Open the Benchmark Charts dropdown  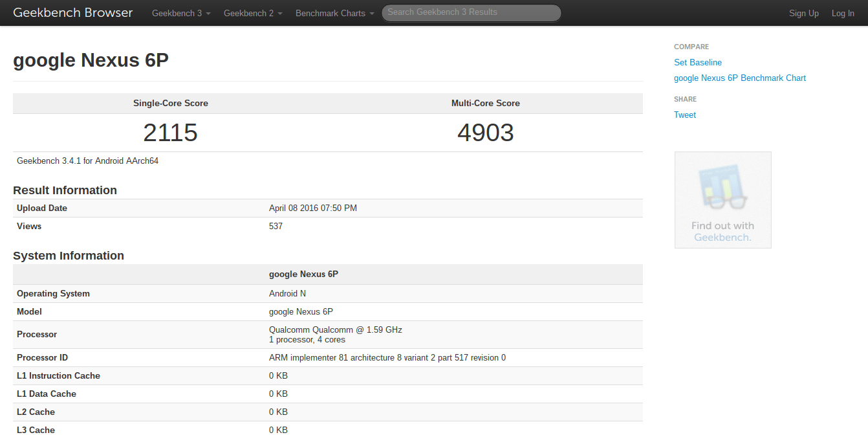(x=334, y=14)
